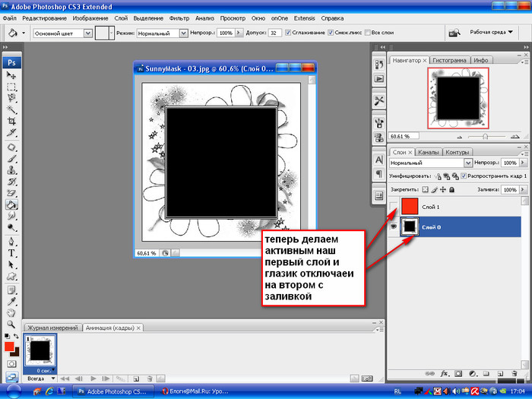Image resolution: width=532 pixels, height=399 pixels.
Task: Select the Slice tool
Action: pyautogui.click(x=11, y=133)
